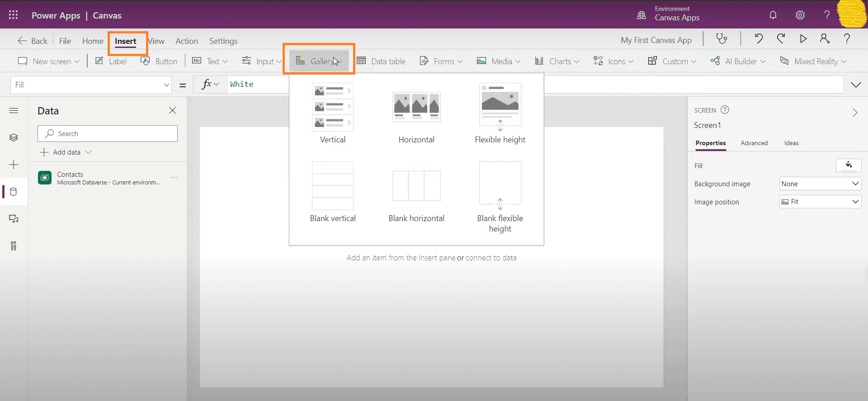Select the Vertical gallery layout

(333, 113)
